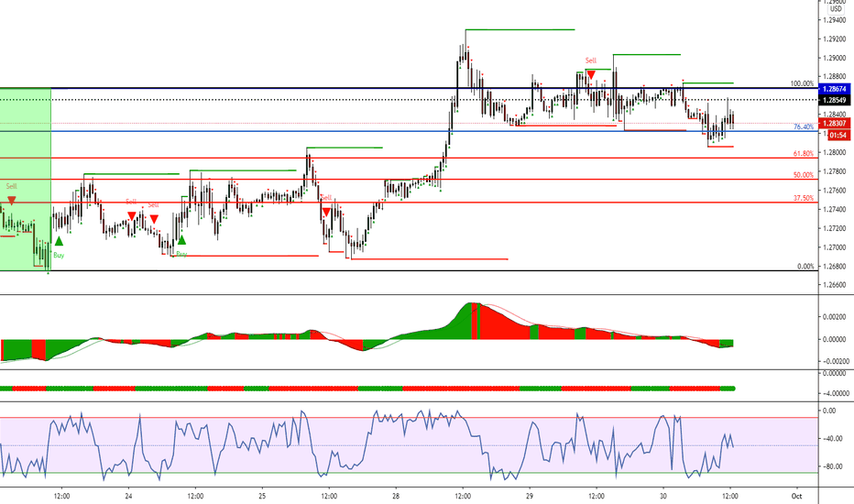The height and width of the screenshot is (504, 854).
Task: Click the USD currency label on price axis
Action: (836, 9)
